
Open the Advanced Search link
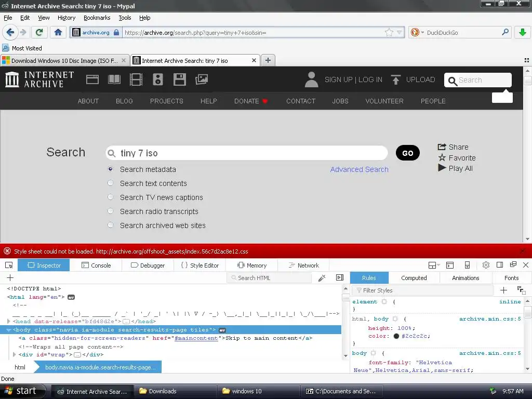point(360,169)
